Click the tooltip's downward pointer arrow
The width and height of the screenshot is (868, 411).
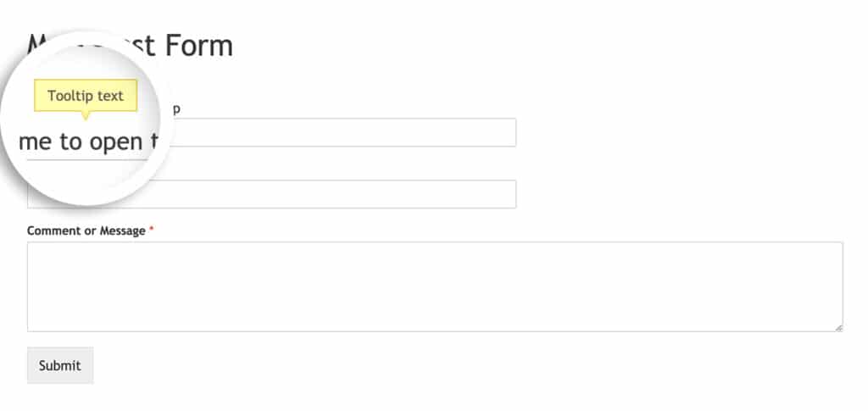click(x=86, y=115)
